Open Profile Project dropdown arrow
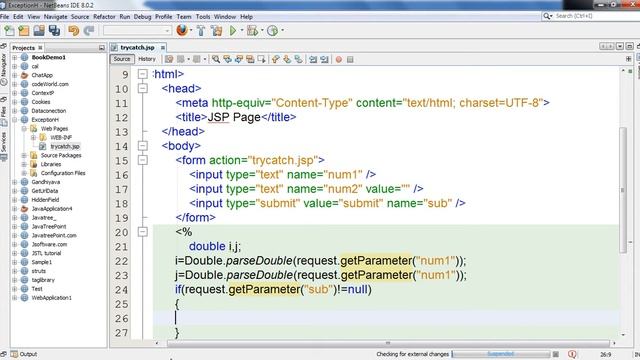640x360 pixels. 282,30
